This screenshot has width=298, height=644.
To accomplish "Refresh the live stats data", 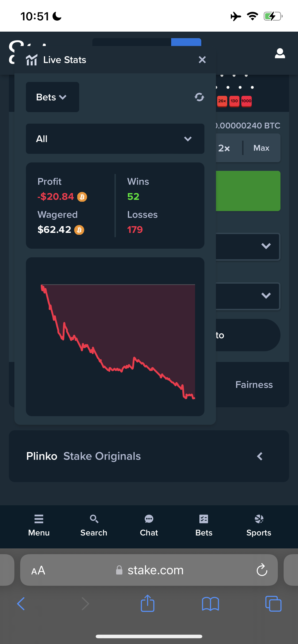I will [199, 97].
